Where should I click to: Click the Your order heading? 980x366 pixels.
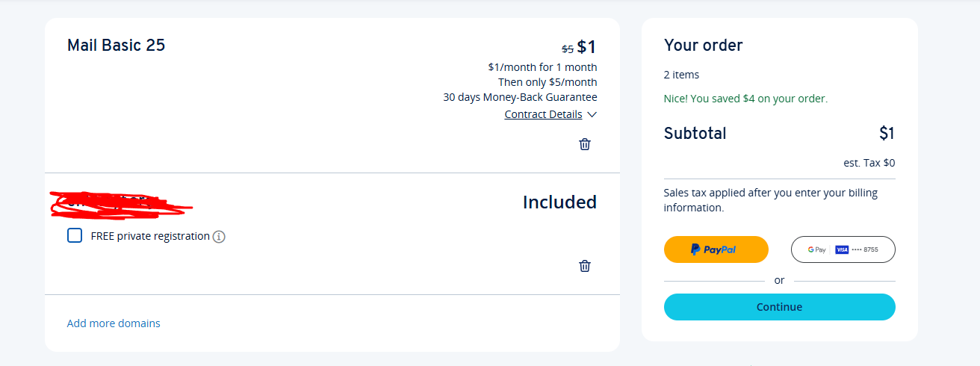pyautogui.click(x=703, y=45)
